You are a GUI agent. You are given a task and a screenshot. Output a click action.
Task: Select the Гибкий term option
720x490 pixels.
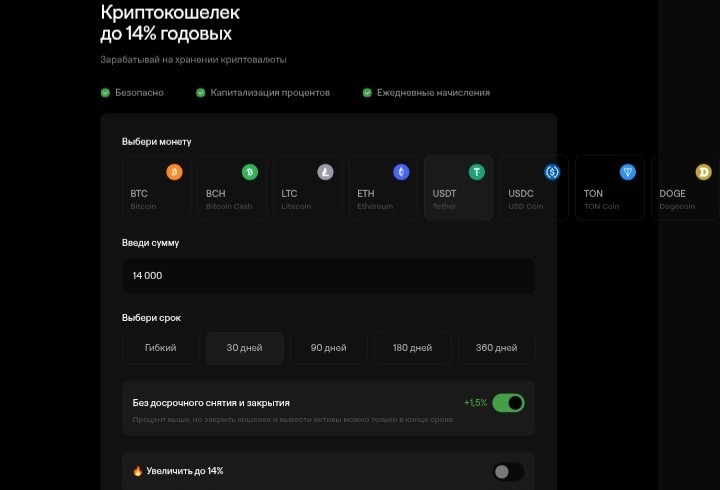click(161, 348)
